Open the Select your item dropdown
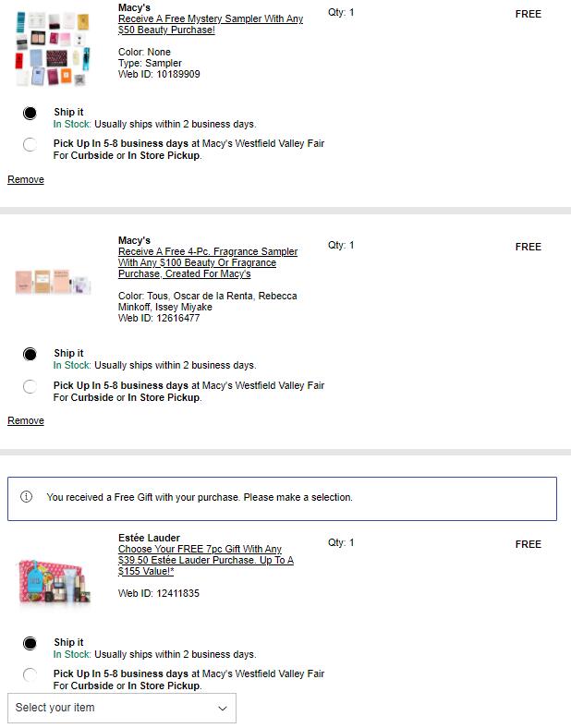Image resolution: width=571 pixels, height=728 pixels. (120, 708)
